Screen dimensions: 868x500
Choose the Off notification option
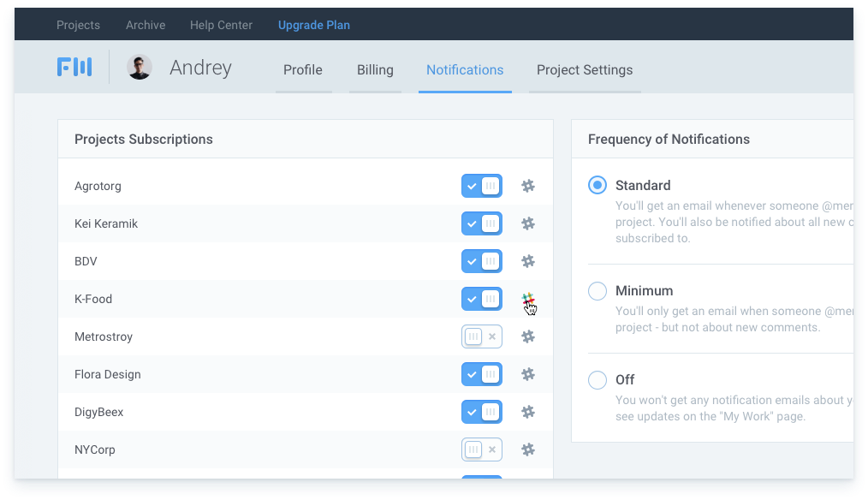[597, 380]
